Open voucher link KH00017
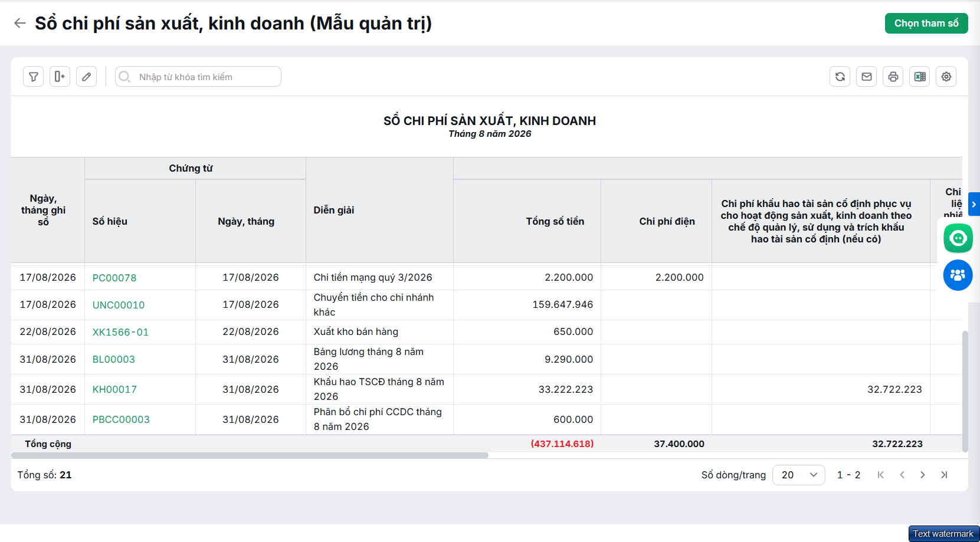This screenshot has height=542, width=980. click(x=114, y=389)
